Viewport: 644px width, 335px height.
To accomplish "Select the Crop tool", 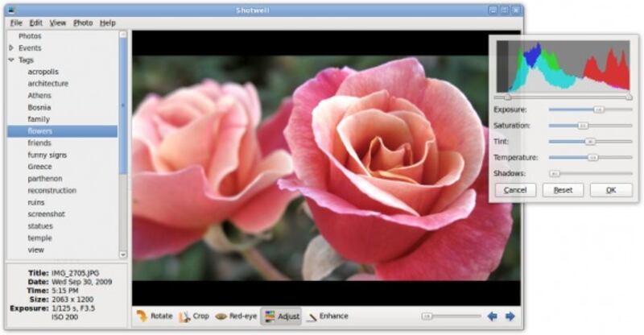I will click(x=185, y=316).
